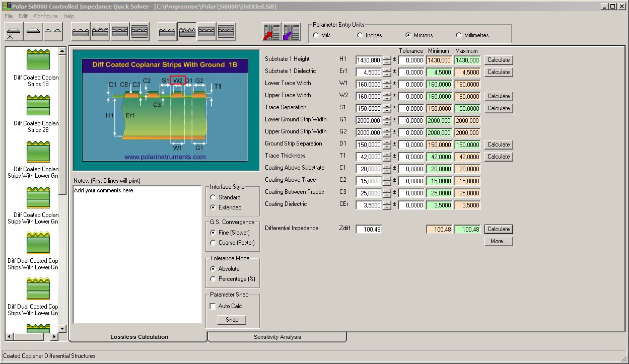Viewport: 629px width, 364px height.
Task: Increment Substrate 1 Height H1 spinner up
Action: [x=387, y=57]
